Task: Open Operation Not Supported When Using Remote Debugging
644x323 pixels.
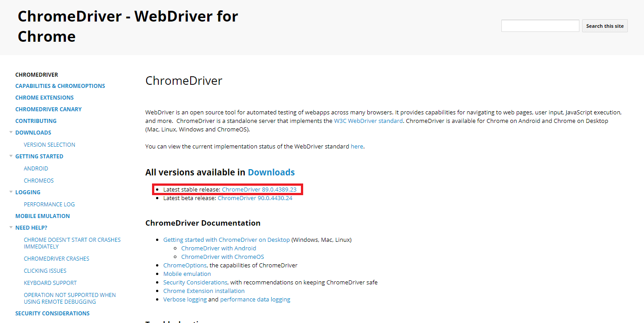Action: (x=70, y=298)
